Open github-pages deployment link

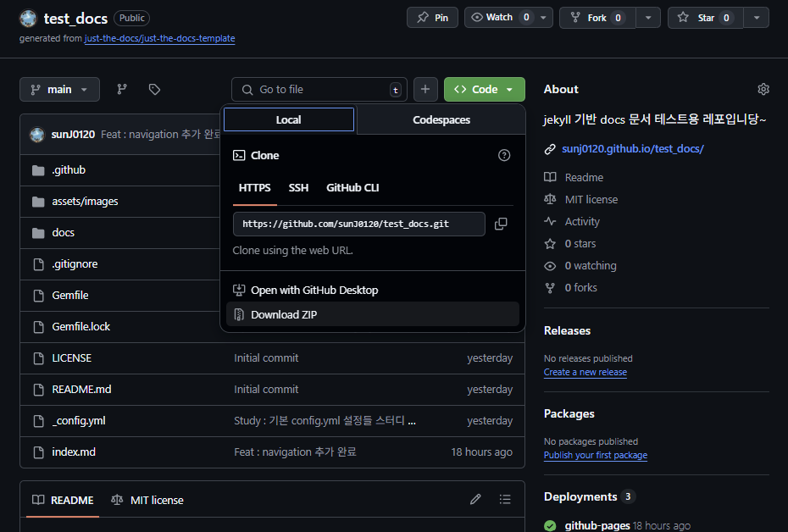click(x=597, y=525)
